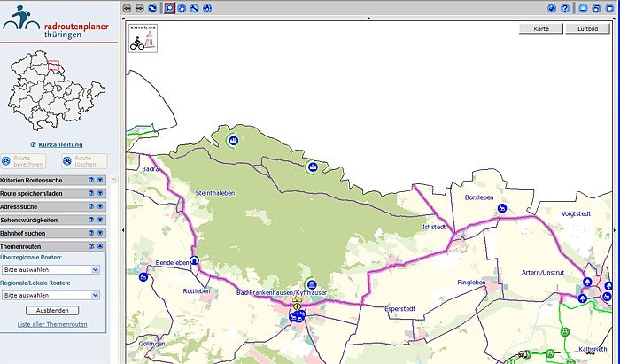Open the Kurzanleitung link
Viewport: 620px width, 364px height.
pos(60,144)
